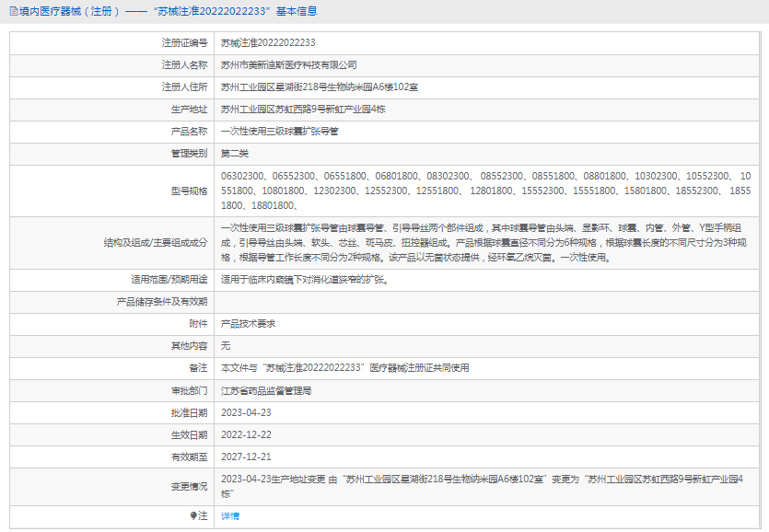
Task: Click 产品技术要求 in the 附件 row
Action: (x=248, y=324)
